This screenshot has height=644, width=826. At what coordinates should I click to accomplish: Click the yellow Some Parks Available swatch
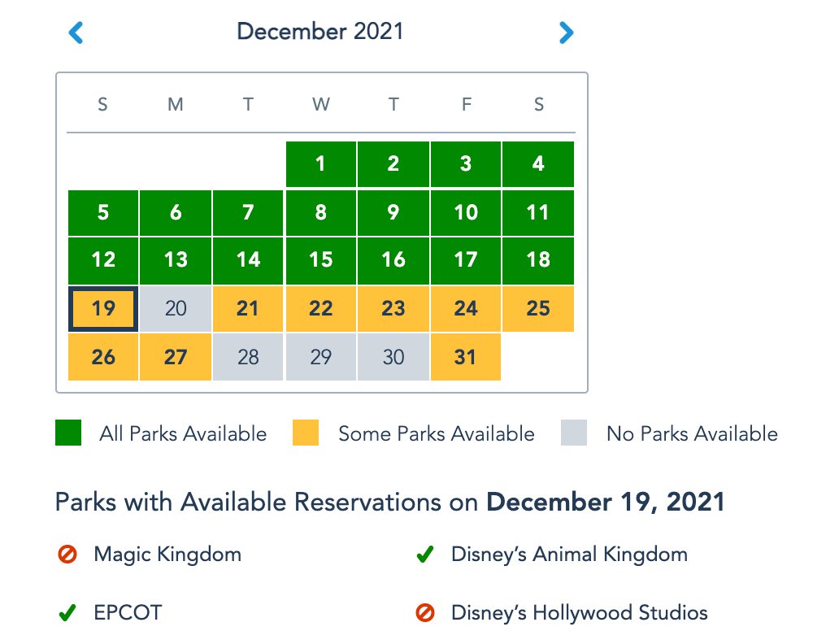[x=306, y=433]
